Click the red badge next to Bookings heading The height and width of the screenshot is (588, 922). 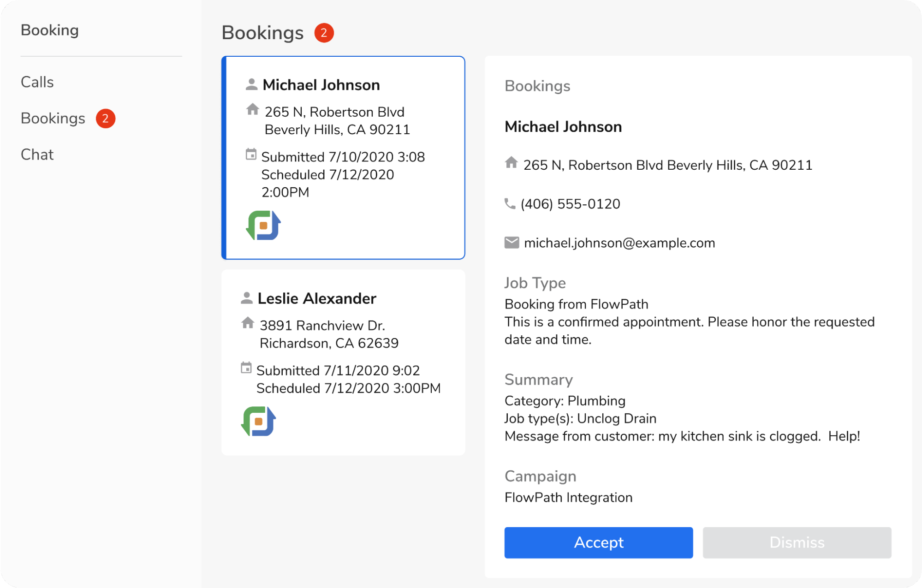click(324, 32)
